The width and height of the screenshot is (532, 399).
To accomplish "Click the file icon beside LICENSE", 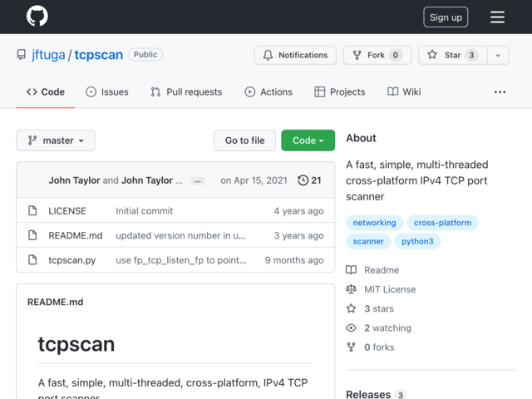I will 32,210.
